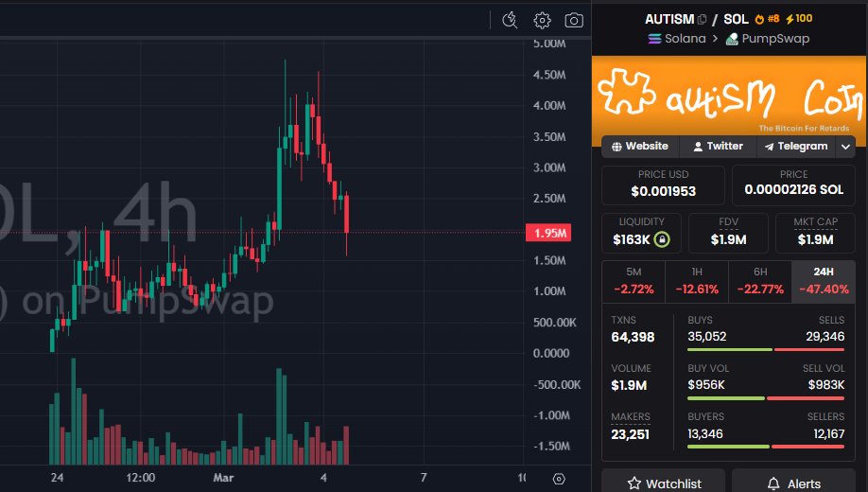Click the Alerts button
The height and width of the screenshot is (492, 868).
791,483
